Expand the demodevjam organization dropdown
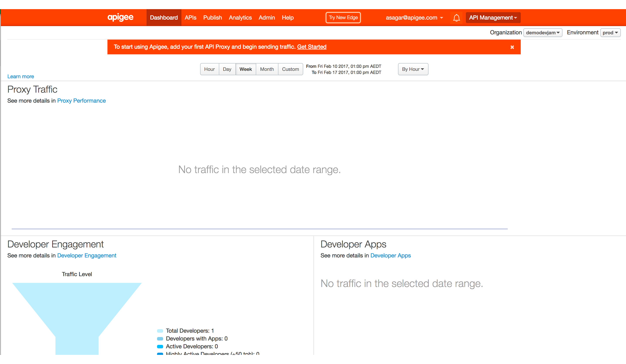The image size is (626, 364). [542, 33]
